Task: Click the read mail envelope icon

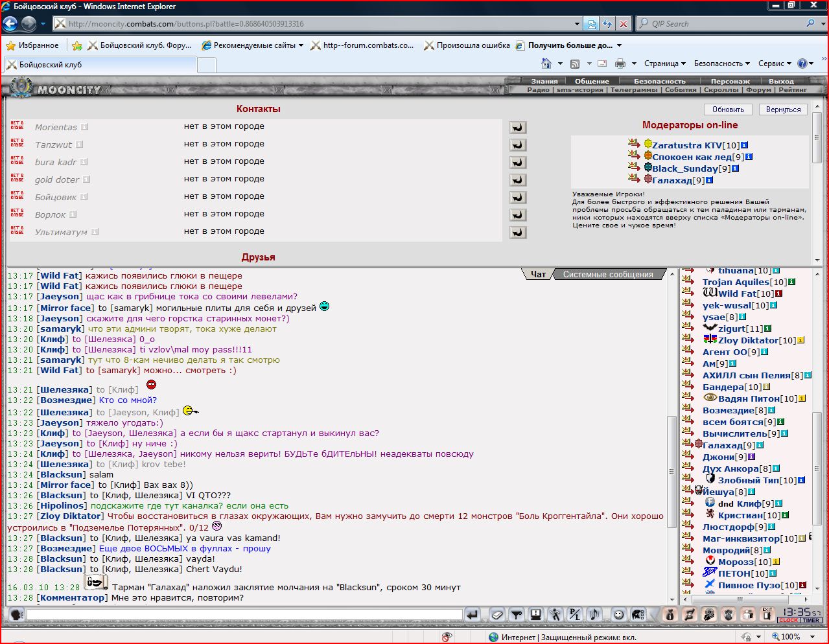Action: coord(601,63)
